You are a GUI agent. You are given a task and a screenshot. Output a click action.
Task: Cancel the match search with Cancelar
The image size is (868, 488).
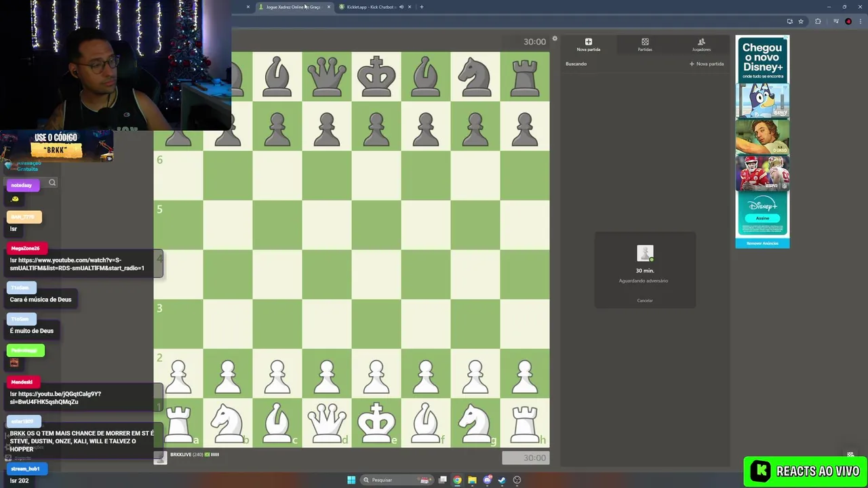click(645, 300)
